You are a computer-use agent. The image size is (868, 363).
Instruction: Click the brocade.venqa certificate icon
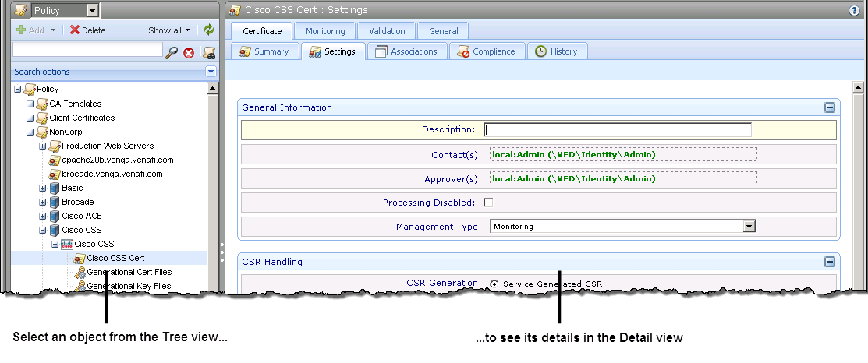(x=55, y=174)
